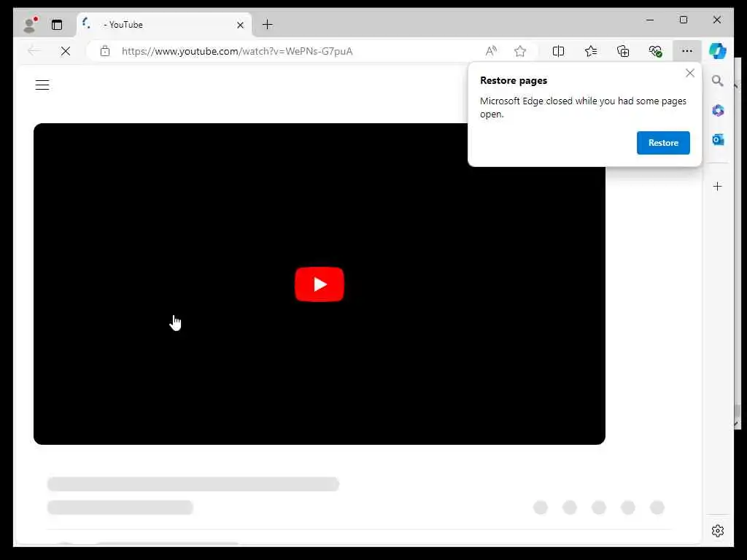The height and width of the screenshot is (560, 747).
Task: Maximize the Edge window
Action: tap(684, 20)
